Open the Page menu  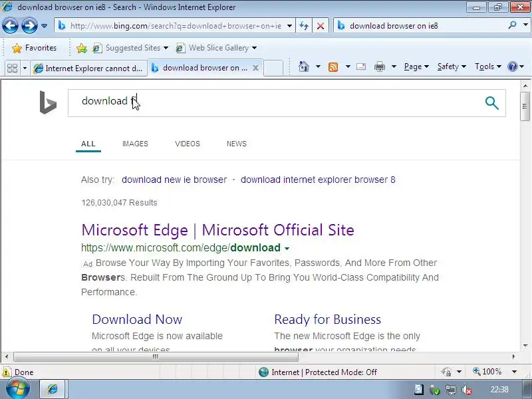416,66
